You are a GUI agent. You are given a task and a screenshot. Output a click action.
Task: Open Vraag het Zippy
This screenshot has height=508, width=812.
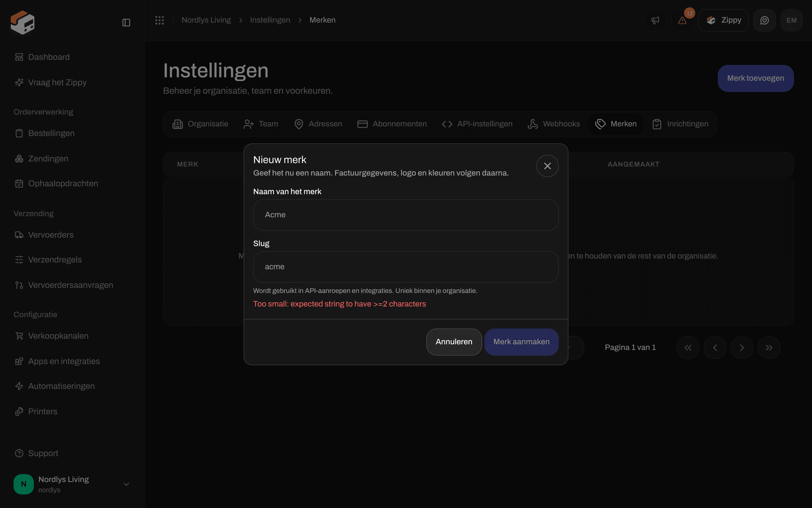(72, 82)
